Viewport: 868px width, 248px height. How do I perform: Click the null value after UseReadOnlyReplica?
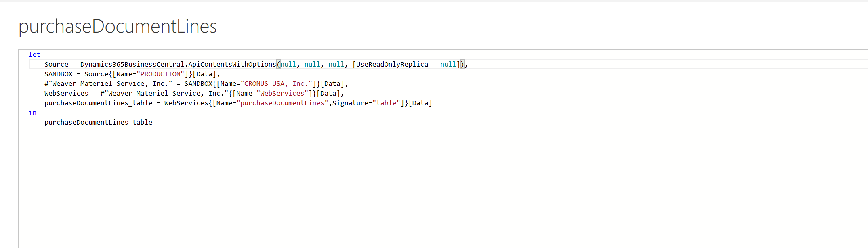[x=448, y=64]
